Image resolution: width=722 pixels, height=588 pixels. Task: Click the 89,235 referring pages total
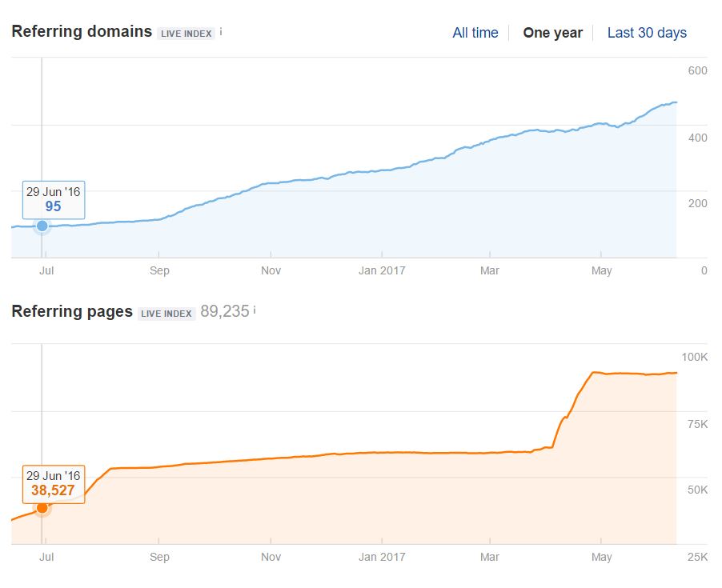click(x=225, y=311)
